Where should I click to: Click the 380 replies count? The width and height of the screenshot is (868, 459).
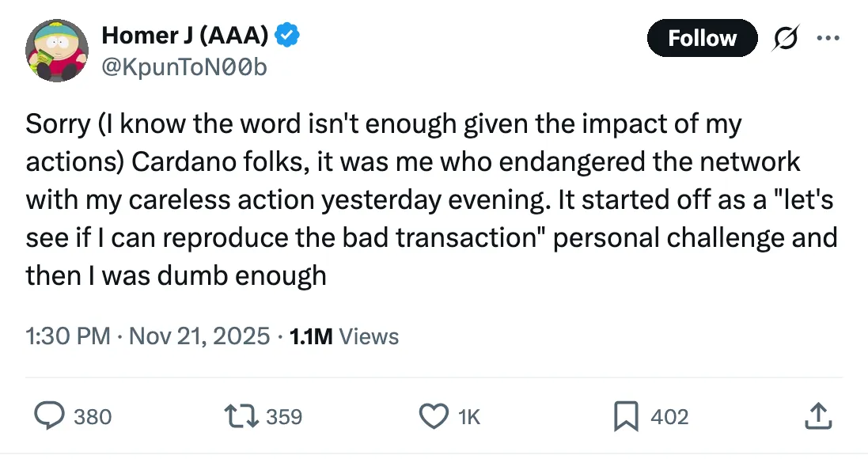[93, 416]
